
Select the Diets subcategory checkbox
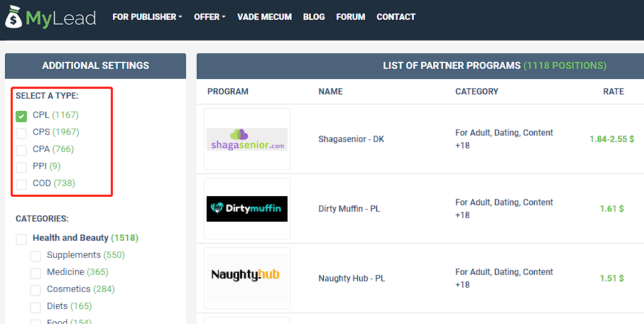tap(36, 307)
